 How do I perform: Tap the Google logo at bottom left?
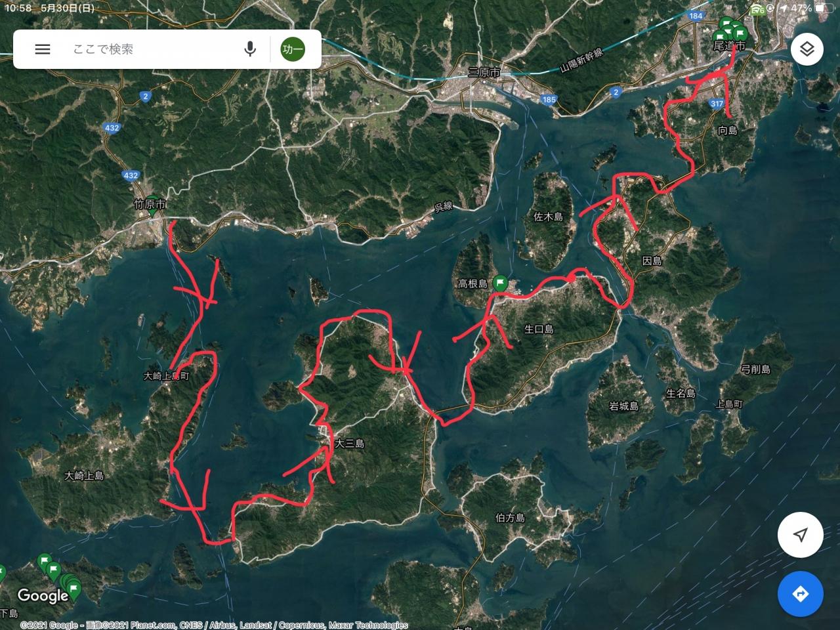coord(43,596)
